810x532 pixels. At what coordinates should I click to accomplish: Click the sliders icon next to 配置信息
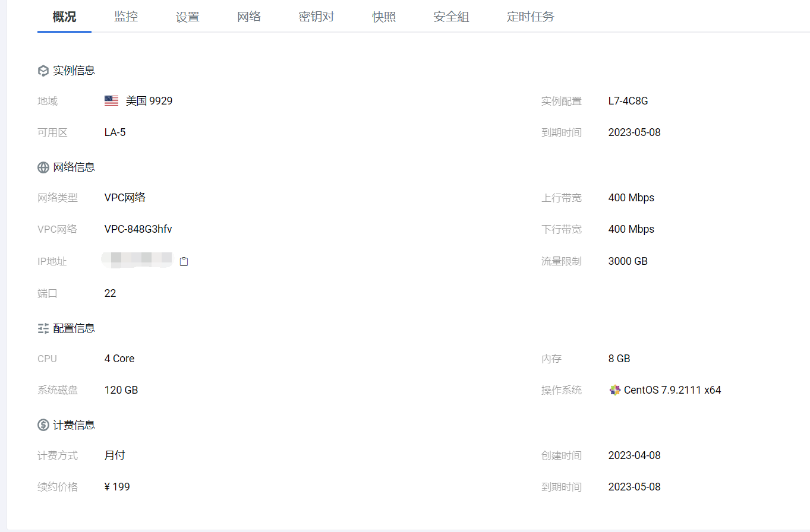pyautogui.click(x=43, y=328)
